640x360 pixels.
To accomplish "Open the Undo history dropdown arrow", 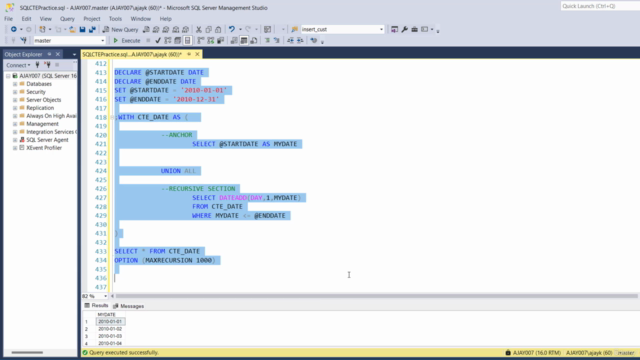I will click(240, 29).
